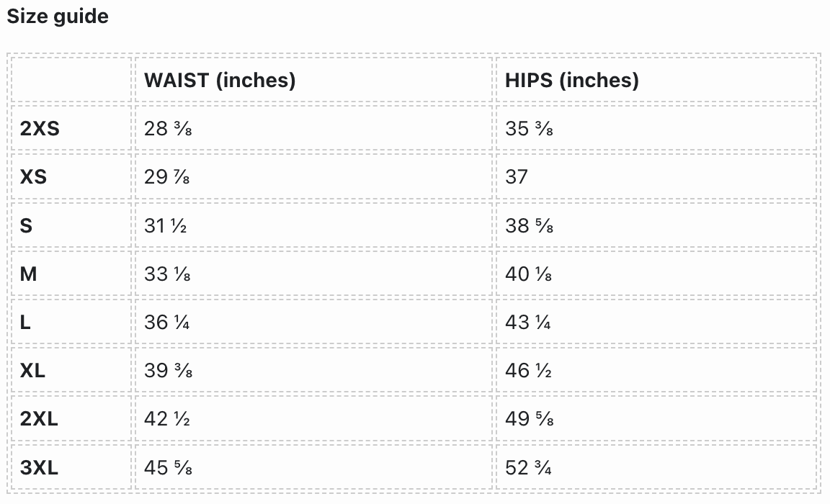The image size is (830, 504).
Task: Select the 3XL hips value 52 ¾
Action: pos(529,468)
